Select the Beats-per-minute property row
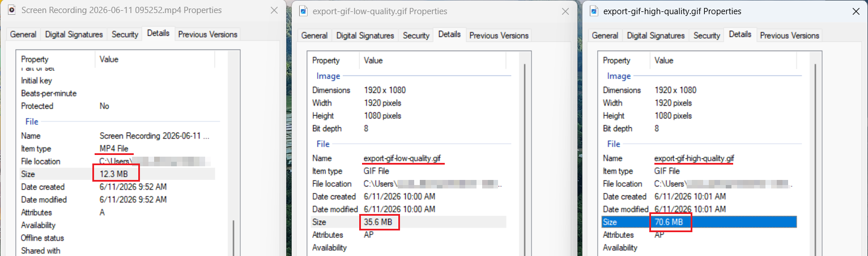 (x=117, y=93)
